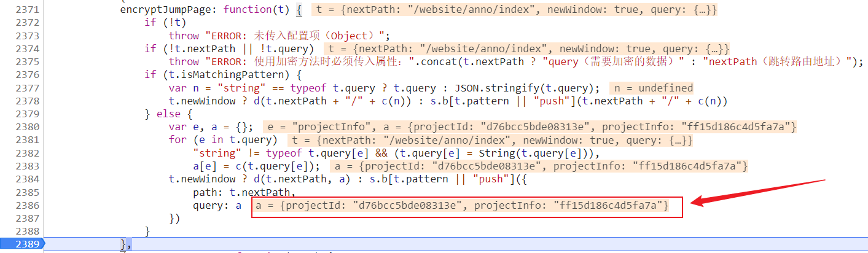Viewport: 868px width, 253px height.
Task: Click the inline value starting with e = "projectInfo"
Action: [x=530, y=127]
